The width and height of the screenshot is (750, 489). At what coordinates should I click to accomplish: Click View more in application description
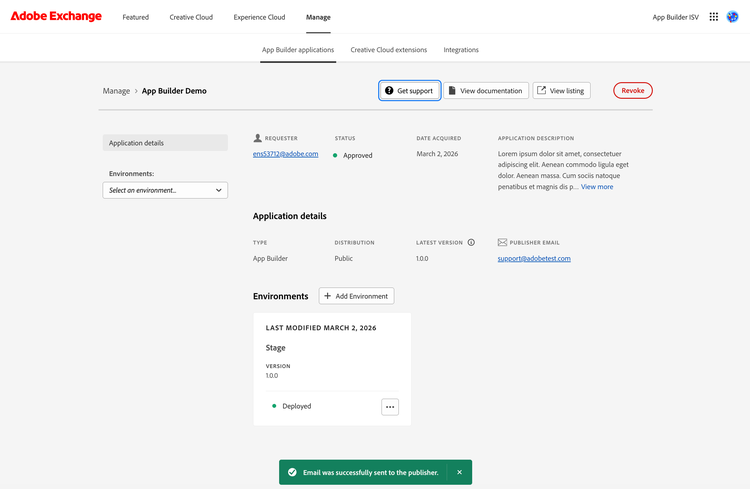coord(596,187)
